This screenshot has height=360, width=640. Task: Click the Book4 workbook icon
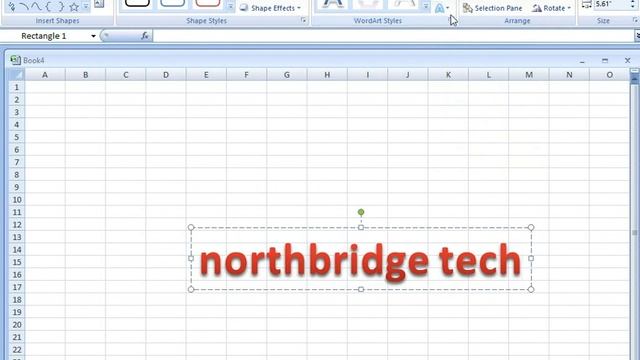(16, 60)
